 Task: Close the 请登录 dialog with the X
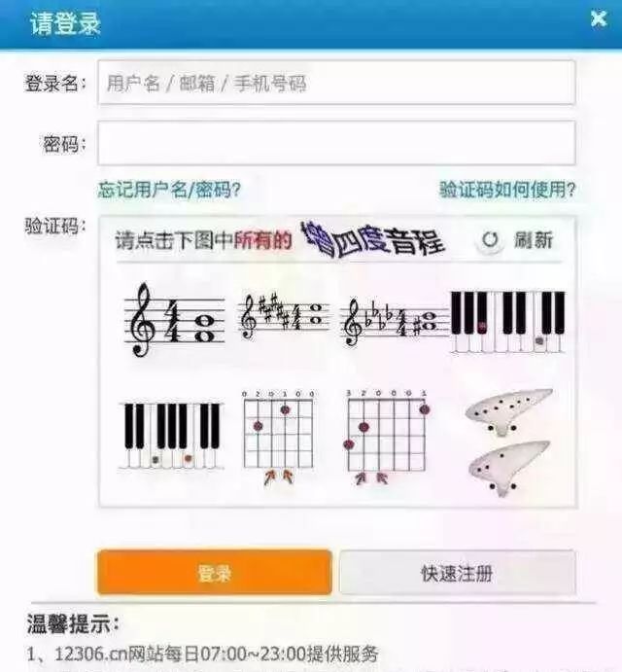pyautogui.click(x=599, y=18)
